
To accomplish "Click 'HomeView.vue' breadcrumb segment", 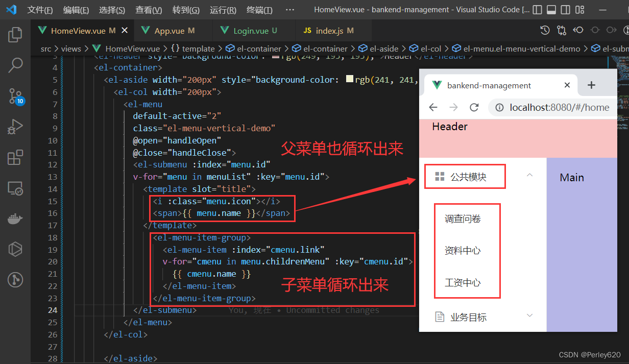I will coord(132,48).
